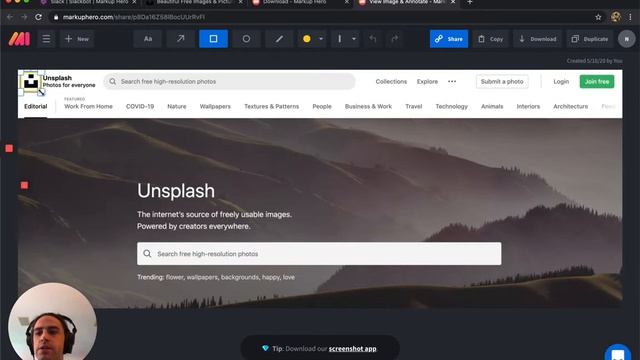Select the Technology category

(x=451, y=107)
